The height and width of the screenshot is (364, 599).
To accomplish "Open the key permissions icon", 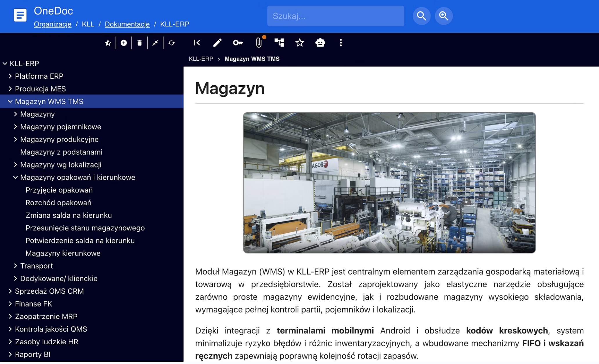I will coord(238,43).
